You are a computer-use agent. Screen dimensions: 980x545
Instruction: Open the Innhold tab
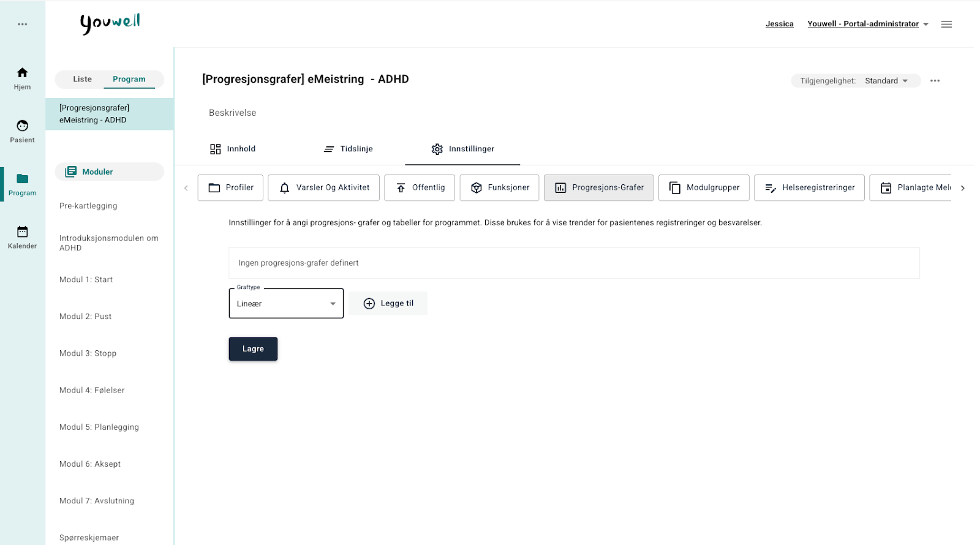click(233, 149)
